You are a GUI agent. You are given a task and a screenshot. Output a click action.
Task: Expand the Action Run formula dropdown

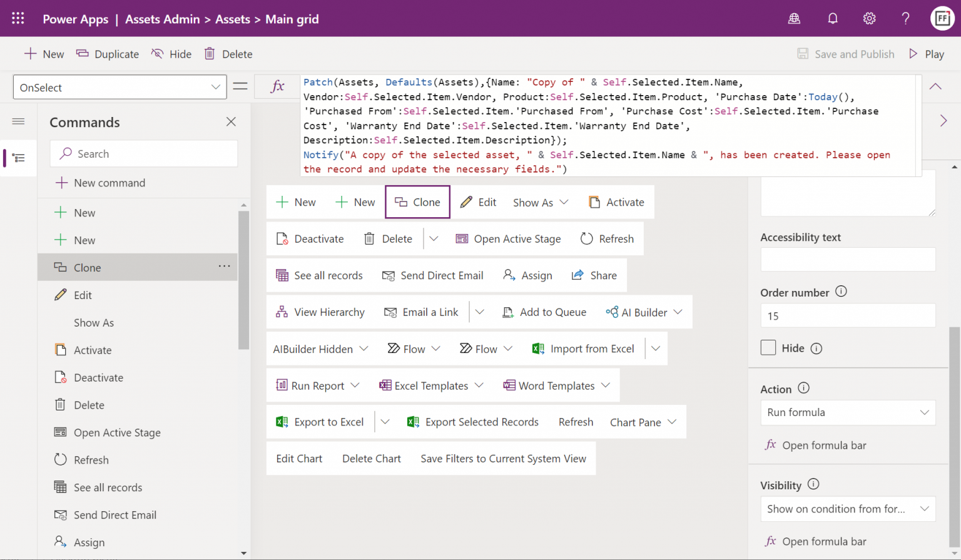coord(847,412)
